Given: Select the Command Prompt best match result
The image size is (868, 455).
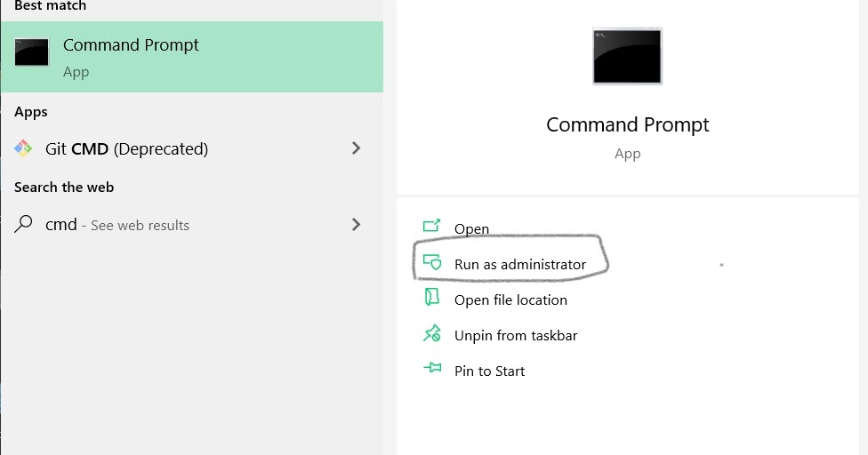Looking at the screenshot, I should pos(191,57).
